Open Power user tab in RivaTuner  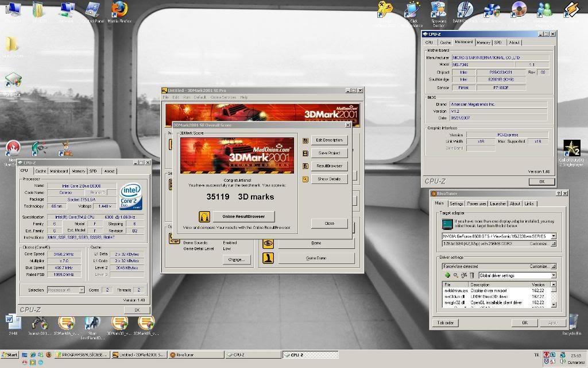(477, 204)
